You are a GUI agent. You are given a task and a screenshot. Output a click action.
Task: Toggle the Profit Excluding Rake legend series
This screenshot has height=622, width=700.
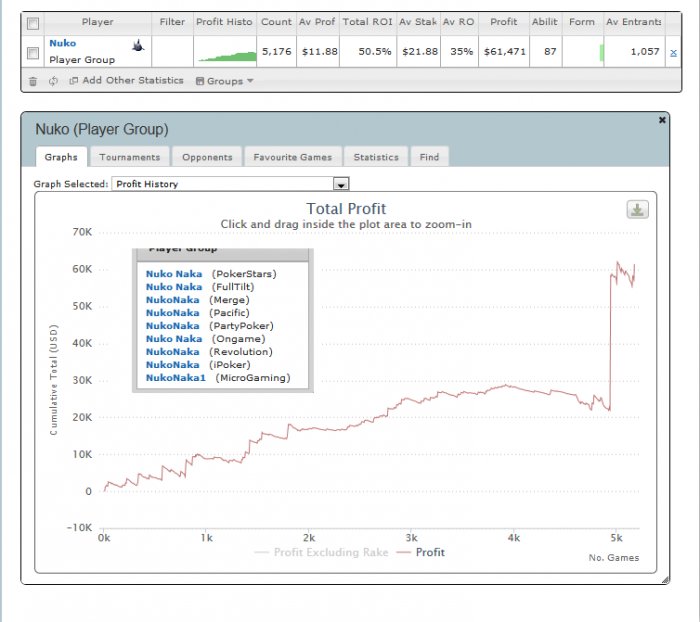click(x=321, y=552)
